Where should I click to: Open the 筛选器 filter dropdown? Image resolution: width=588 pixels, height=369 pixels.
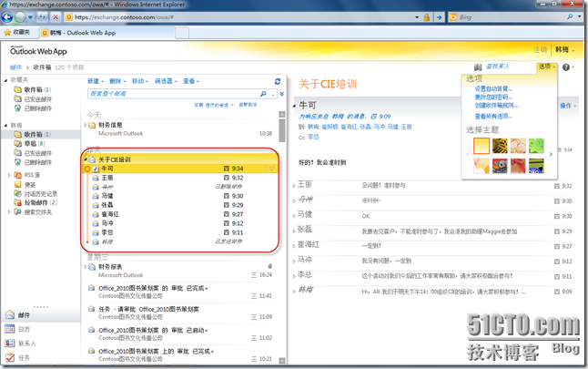tap(166, 81)
